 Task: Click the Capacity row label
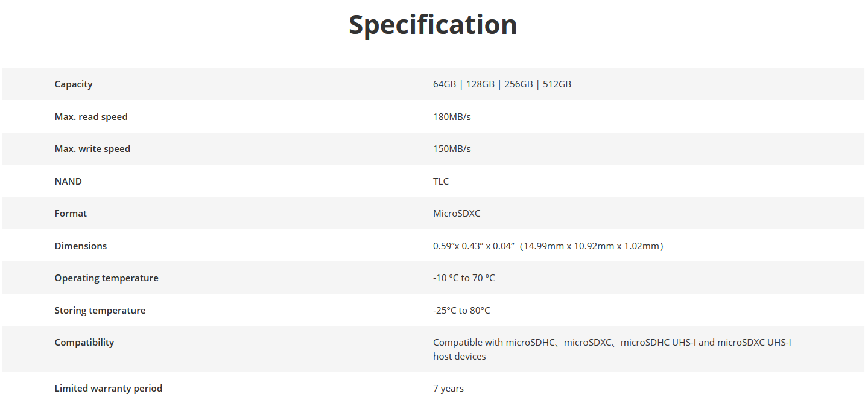(x=74, y=84)
